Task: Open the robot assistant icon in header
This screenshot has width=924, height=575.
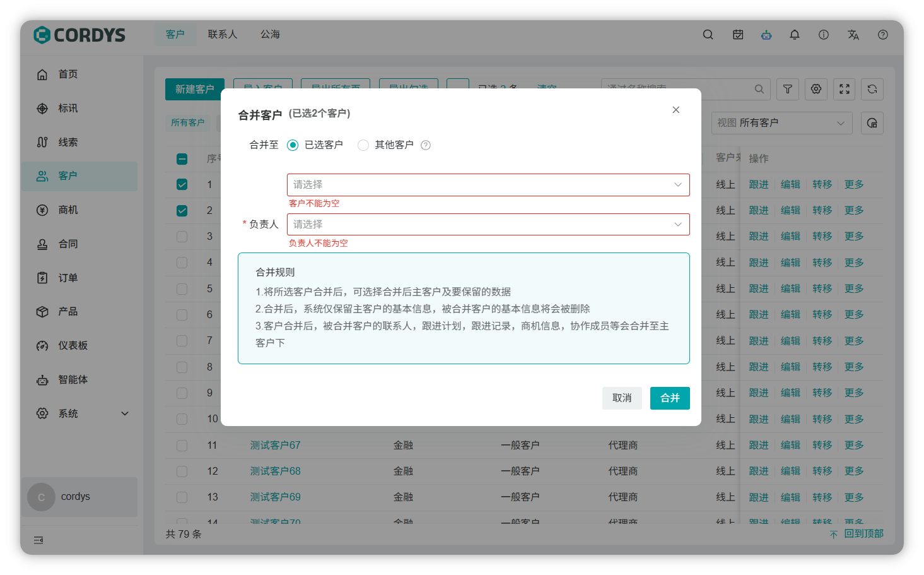Action: coord(766,35)
